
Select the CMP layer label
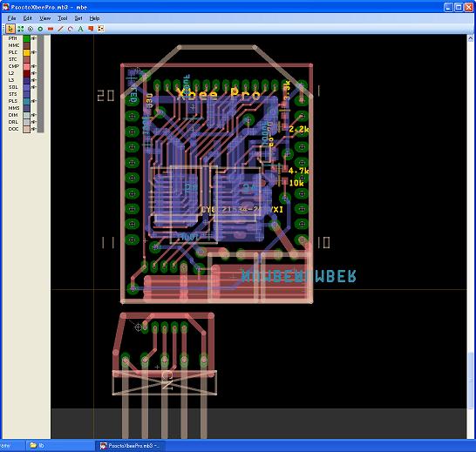(x=14, y=66)
